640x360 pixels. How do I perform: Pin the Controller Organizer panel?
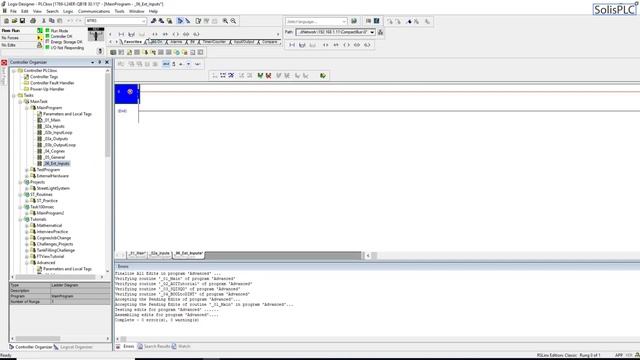pos(100,62)
